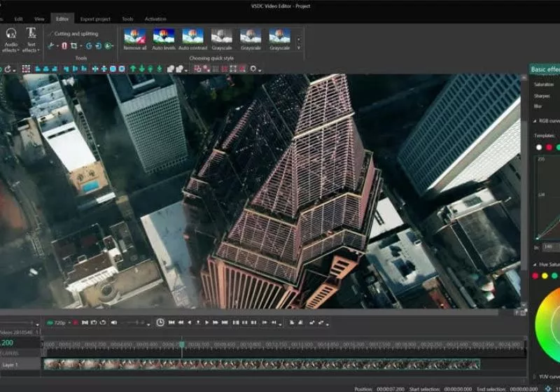Open the View tab
This screenshot has height=392, width=560.
(x=39, y=19)
